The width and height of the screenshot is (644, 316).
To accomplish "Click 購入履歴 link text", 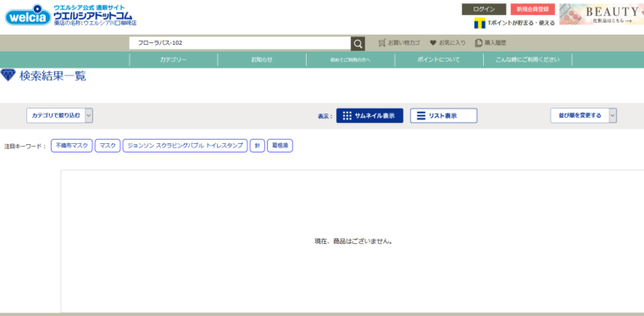I will tap(496, 42).
